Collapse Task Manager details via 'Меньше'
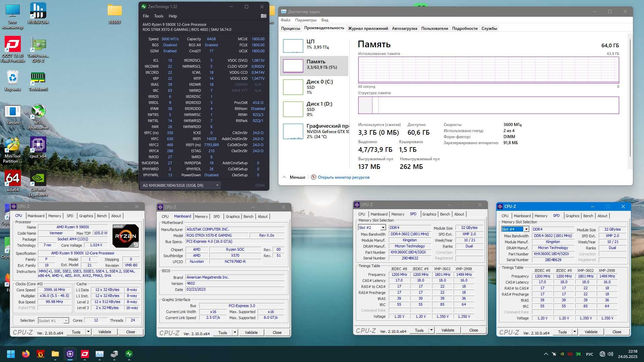Viewport: 644px width, 362px height. click(294, 177)
